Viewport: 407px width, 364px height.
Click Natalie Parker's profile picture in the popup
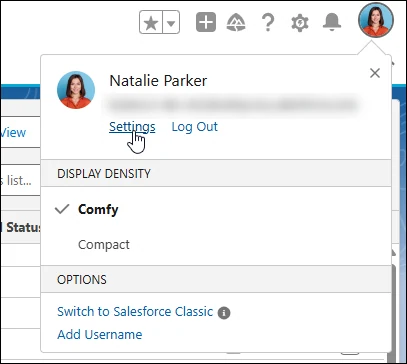(76, 90)
